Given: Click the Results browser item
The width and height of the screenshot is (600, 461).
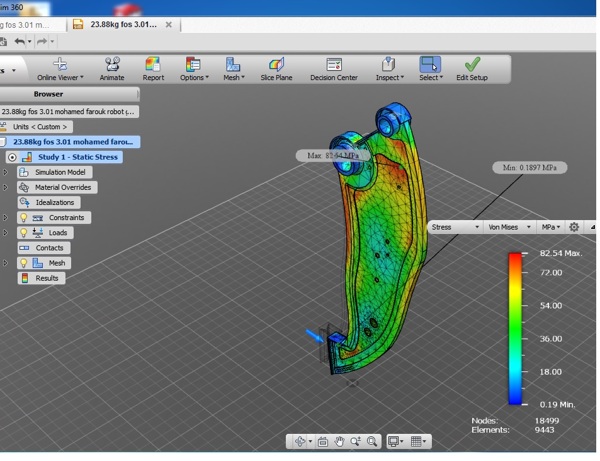Looking at the screenshot, I should click(47, 278).
